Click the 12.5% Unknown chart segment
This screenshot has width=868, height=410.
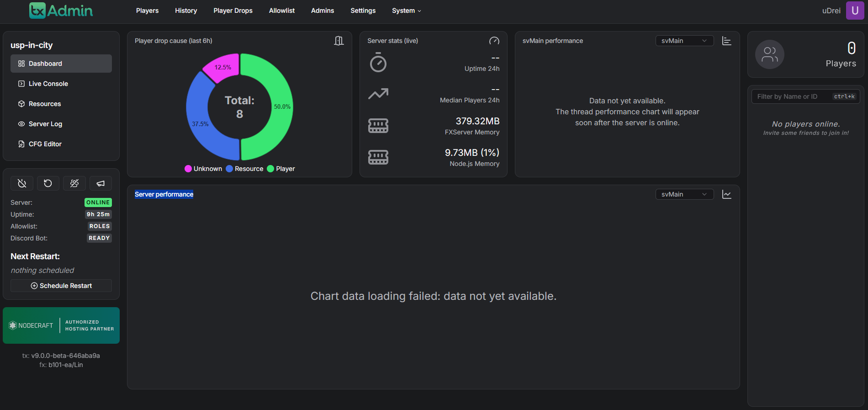(x=223, y=67)
